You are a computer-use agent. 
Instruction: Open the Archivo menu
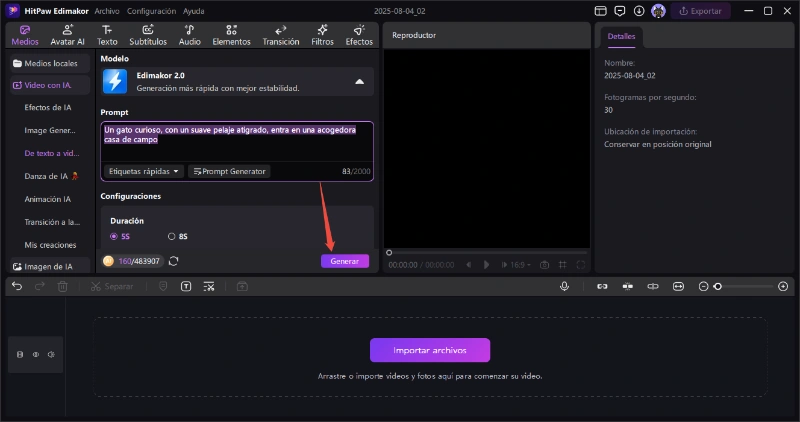point(108,10)
